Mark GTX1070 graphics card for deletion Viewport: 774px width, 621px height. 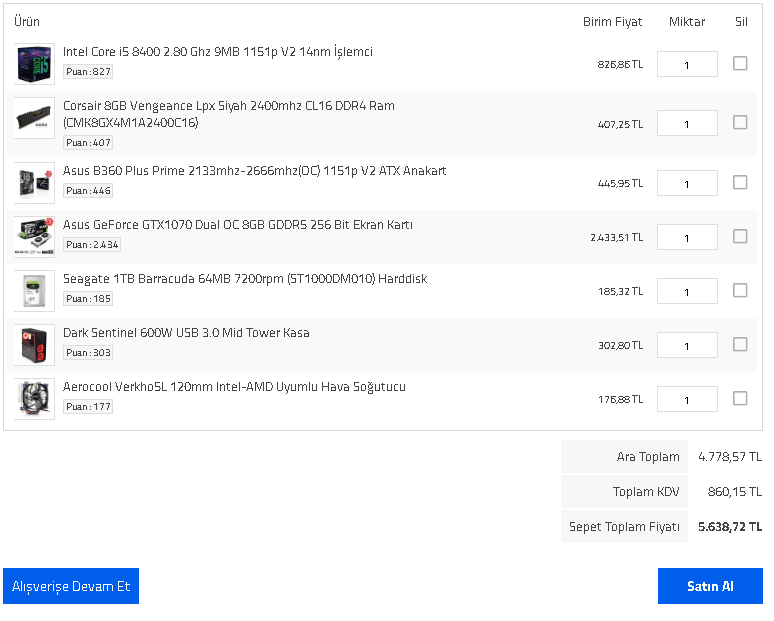740,236
